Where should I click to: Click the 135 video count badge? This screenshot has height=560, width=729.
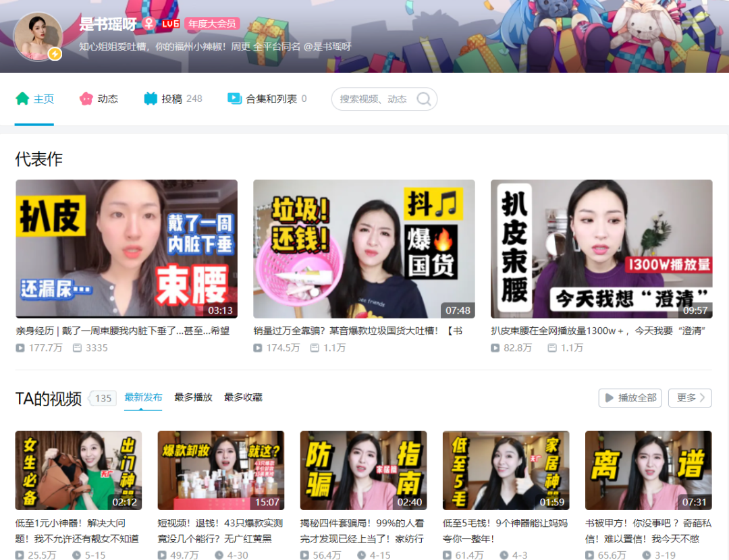[x=103, y=398]
